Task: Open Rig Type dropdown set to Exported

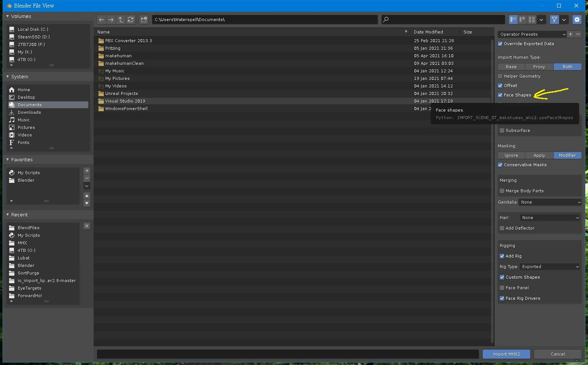Action: [550, 267]
